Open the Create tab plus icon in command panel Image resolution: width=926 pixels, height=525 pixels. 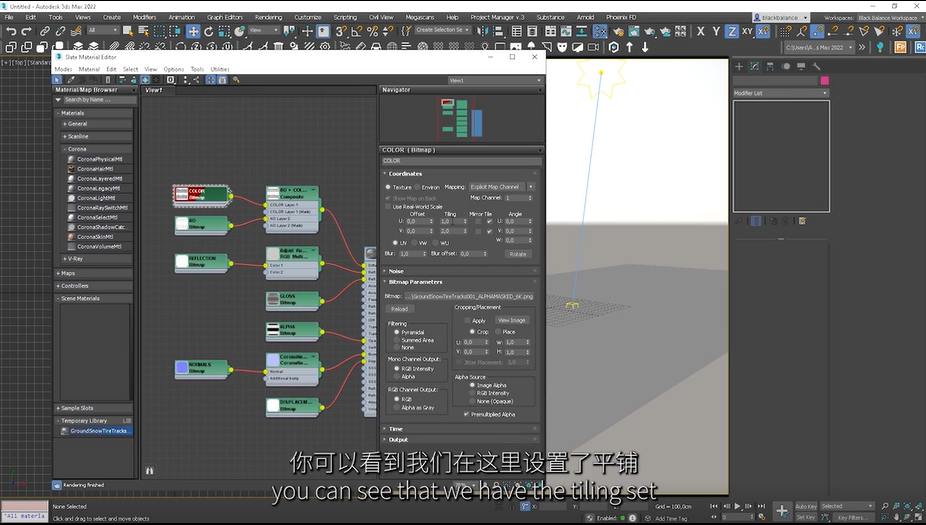click(x=739, y=66)
